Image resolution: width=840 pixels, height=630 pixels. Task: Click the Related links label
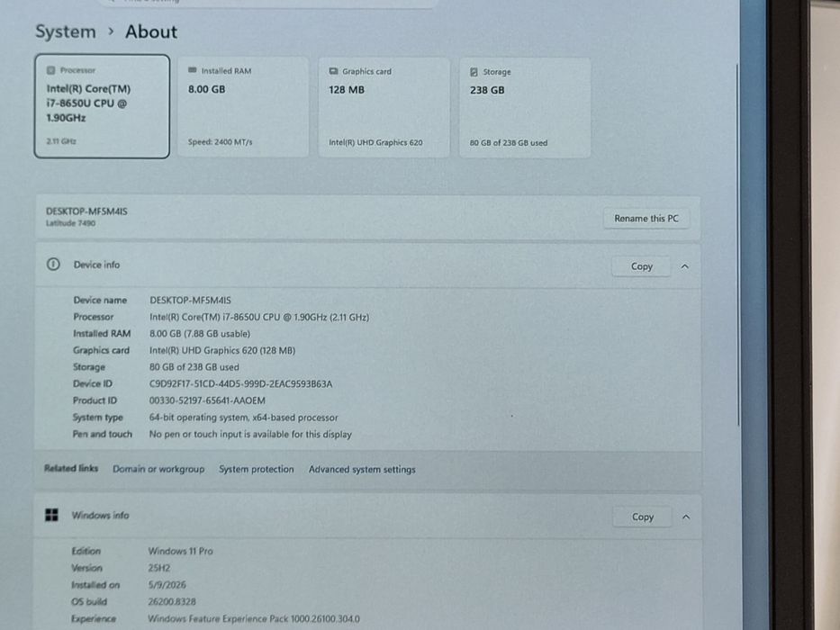[x=71, y=468]
